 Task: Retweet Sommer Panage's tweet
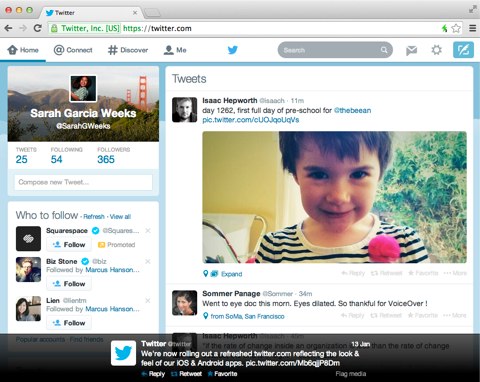pyautogui.click(x=386, y=315)
